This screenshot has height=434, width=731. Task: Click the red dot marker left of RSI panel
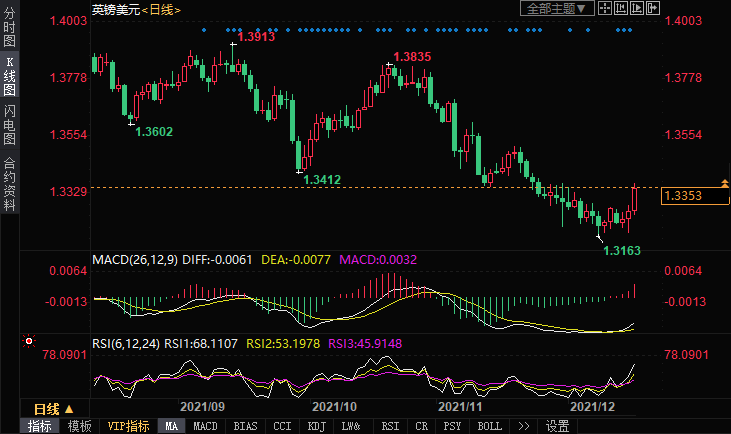tap(29, 340)
